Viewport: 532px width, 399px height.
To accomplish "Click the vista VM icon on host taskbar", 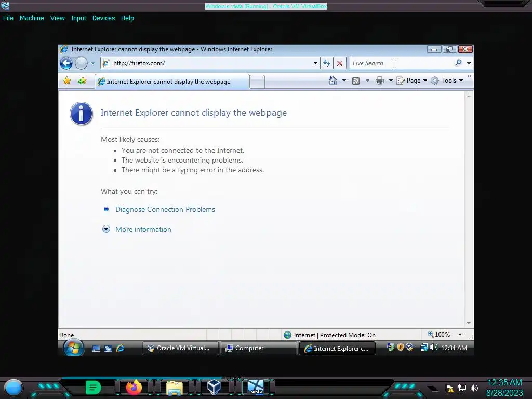I will point(256,387).
